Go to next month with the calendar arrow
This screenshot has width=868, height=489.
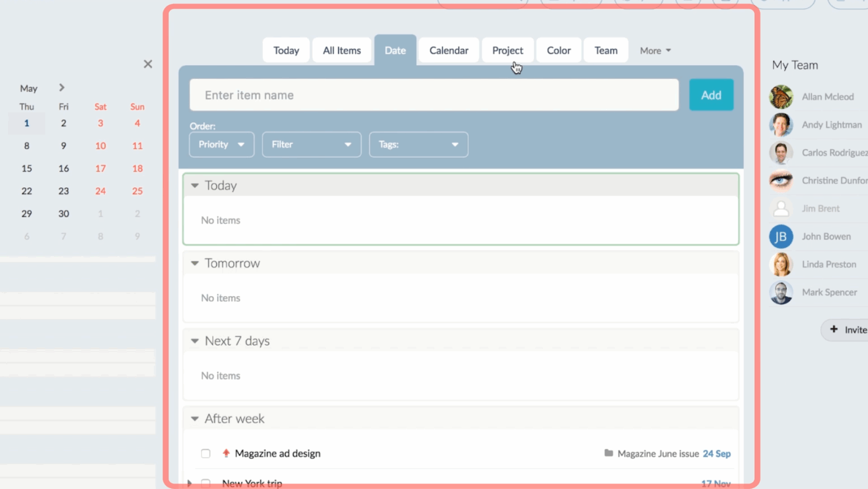[62, 87]
